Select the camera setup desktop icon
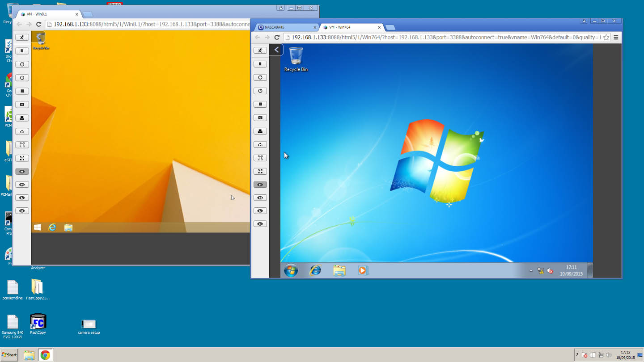 tap(89, 327)
